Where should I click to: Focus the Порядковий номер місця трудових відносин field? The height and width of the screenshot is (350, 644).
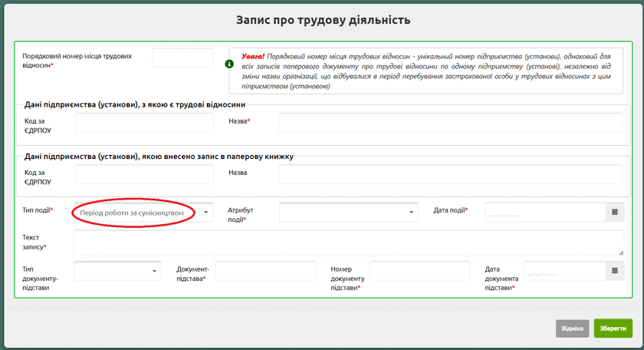182,58
